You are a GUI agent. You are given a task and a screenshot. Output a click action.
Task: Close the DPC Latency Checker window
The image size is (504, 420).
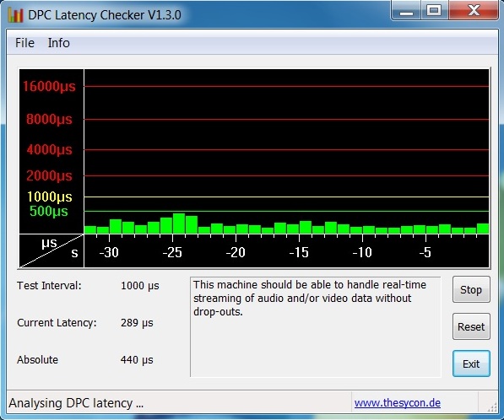click(x=474, y=11)
